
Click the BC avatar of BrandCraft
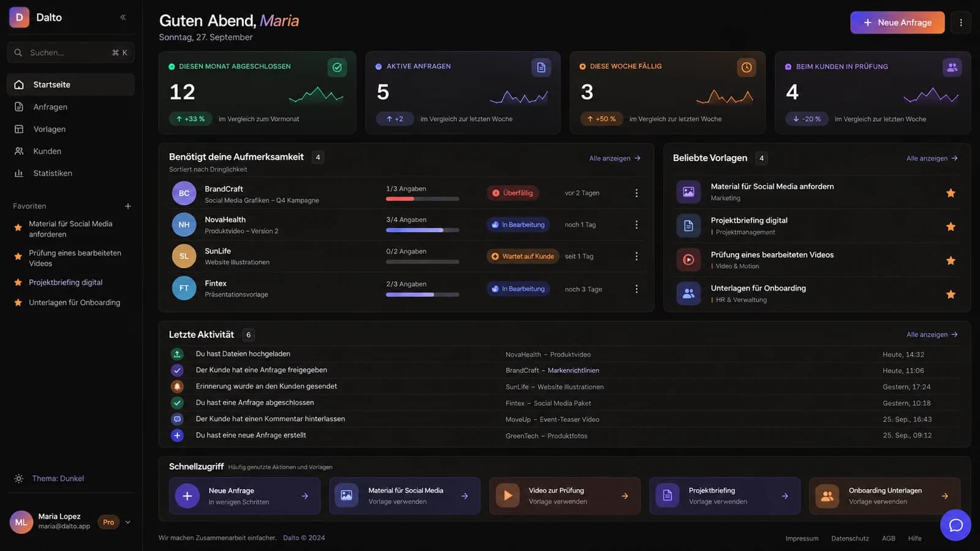point(184,193)
